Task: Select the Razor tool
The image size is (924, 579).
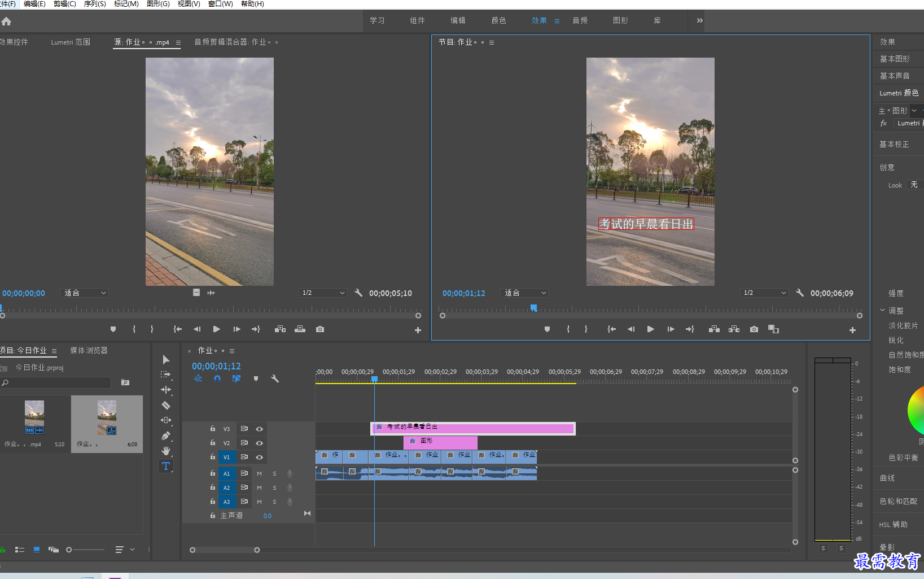Action: pyautogui.click(x=166, y=405)
